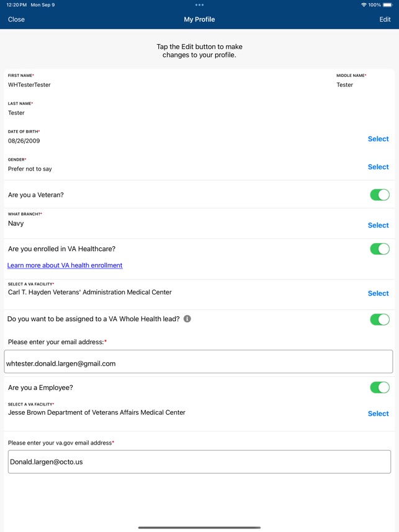The width and height of the screenshot is (399, 532).
Task: Open the Date of Birth selector
Action: tap(378, 139)
